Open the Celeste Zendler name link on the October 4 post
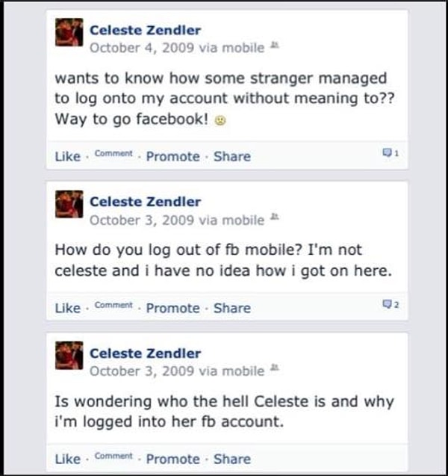448x476 pixels. (x=145, y=31)
